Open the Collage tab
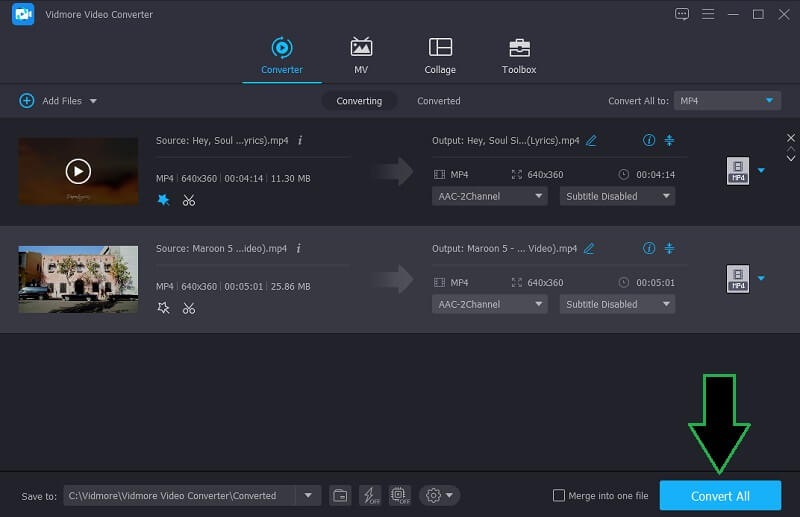The image size is (800, 517). click(440, 56)
